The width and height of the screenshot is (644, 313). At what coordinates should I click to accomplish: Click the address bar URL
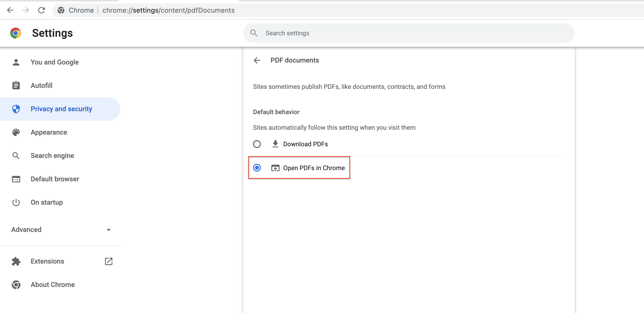coord(168,10)
